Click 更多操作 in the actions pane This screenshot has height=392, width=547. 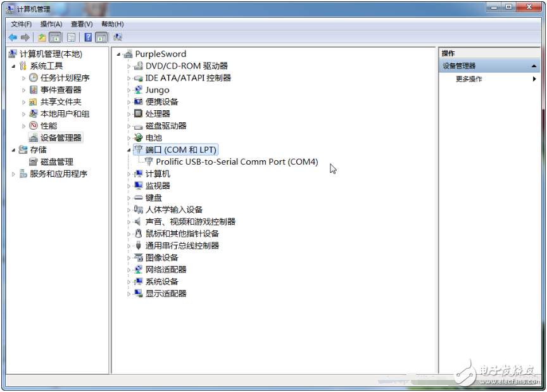[x=469, y=79]
